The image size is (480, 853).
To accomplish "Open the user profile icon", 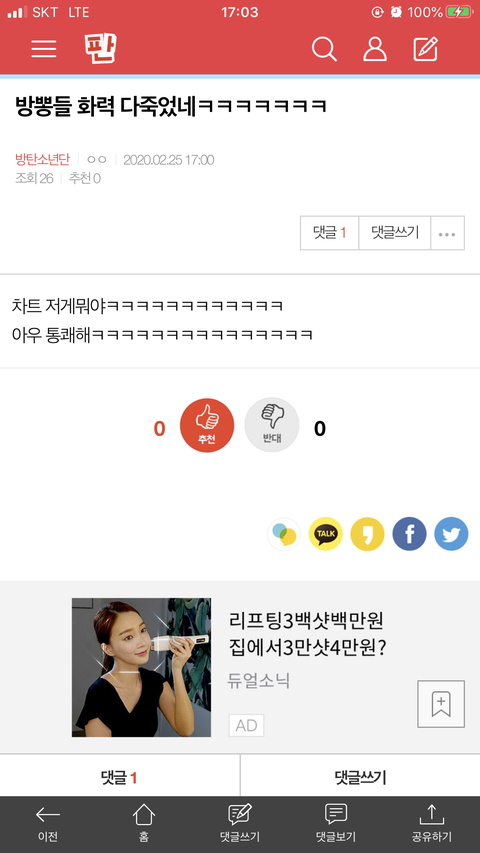I will (x=375, y=49).
